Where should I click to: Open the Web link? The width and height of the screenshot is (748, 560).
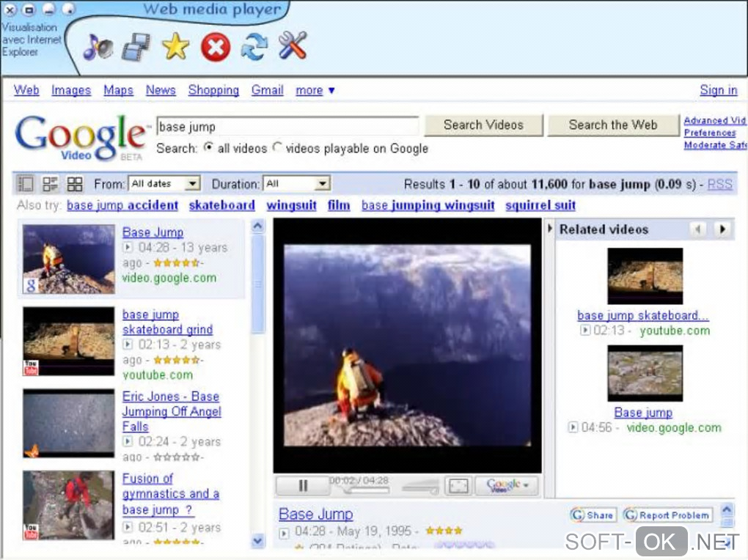[x=26, y=89]
